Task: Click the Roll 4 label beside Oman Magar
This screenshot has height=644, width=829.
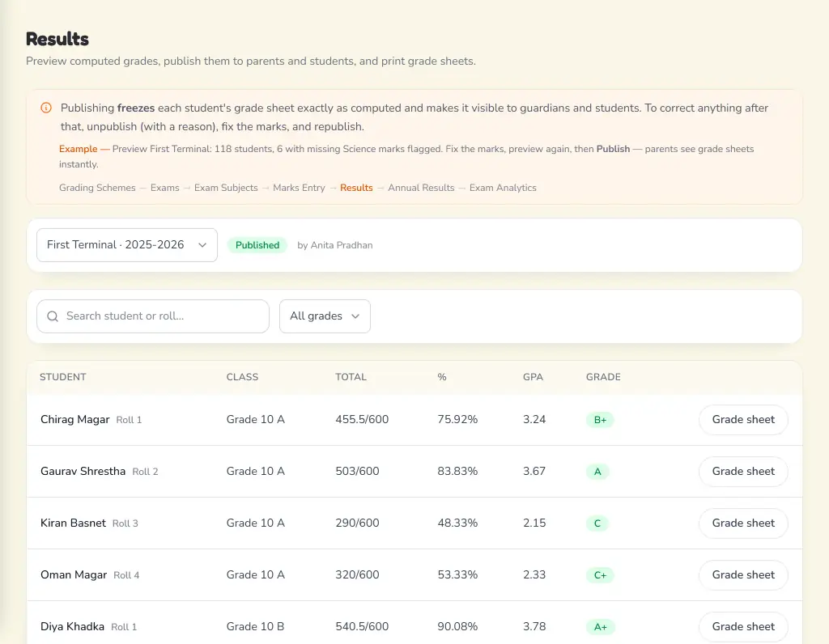Action: [x=126, y=575]
